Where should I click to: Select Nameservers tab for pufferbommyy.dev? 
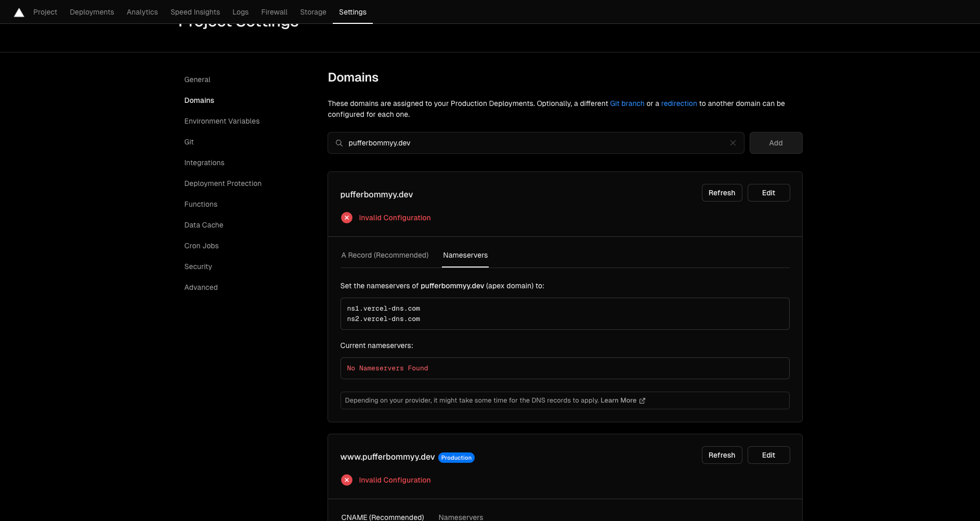click(465, 255)
